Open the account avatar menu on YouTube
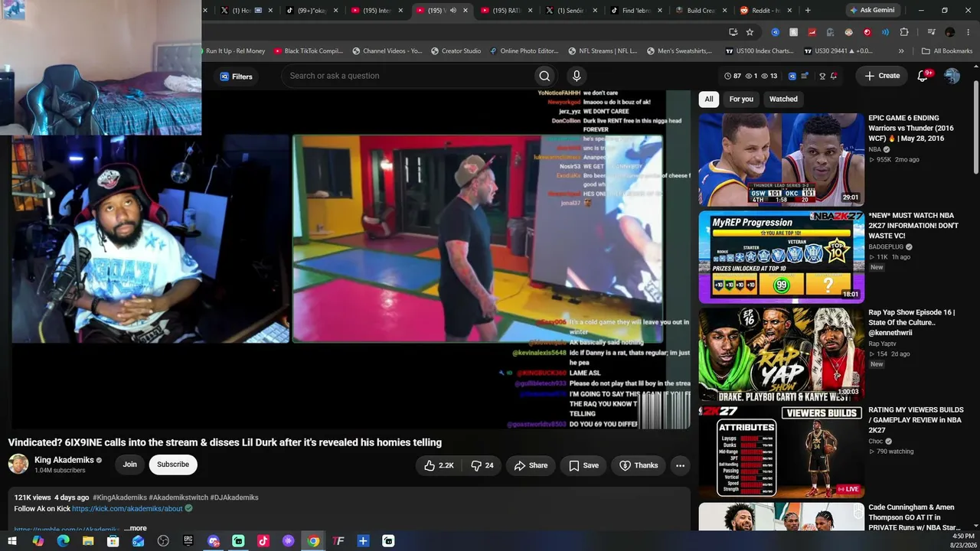 [x=952, y=76]
